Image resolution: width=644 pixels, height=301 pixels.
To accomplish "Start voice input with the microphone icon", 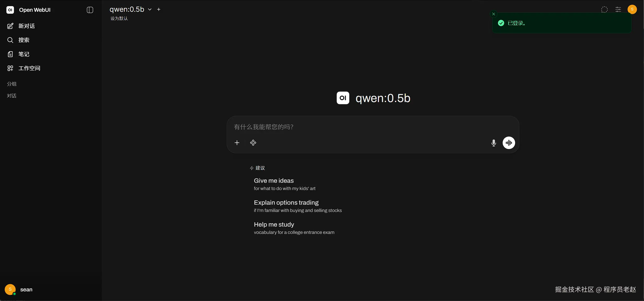I will [493, 143].
